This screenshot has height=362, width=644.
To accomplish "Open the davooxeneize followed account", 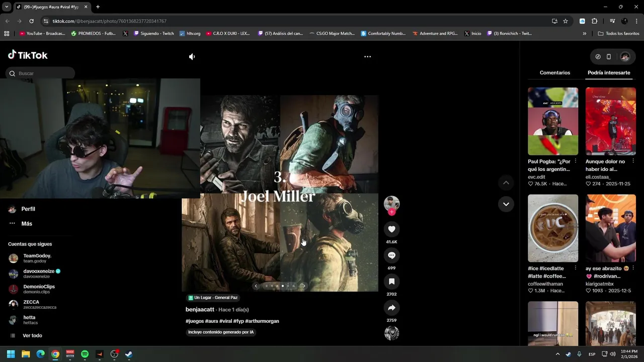I will [34, 274].
